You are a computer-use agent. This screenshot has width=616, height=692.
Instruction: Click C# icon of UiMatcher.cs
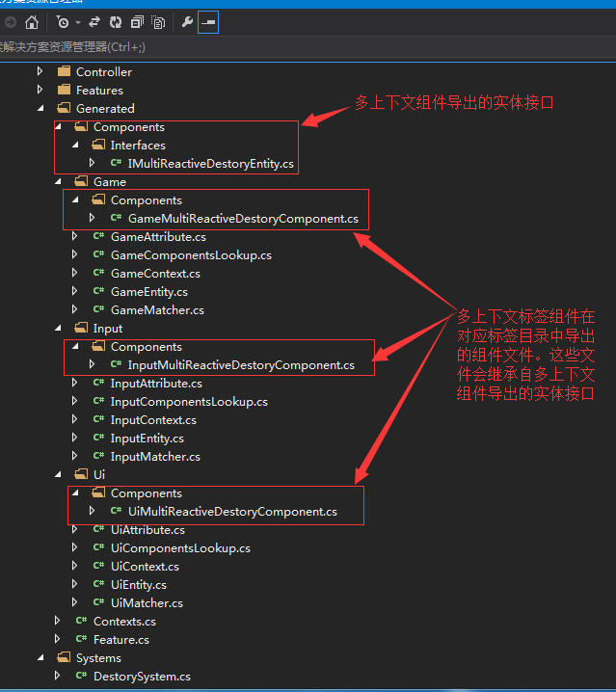[x=98, y=602]
